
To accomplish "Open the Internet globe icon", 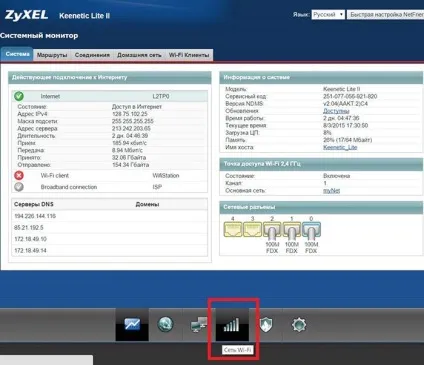I will point(165,324).
